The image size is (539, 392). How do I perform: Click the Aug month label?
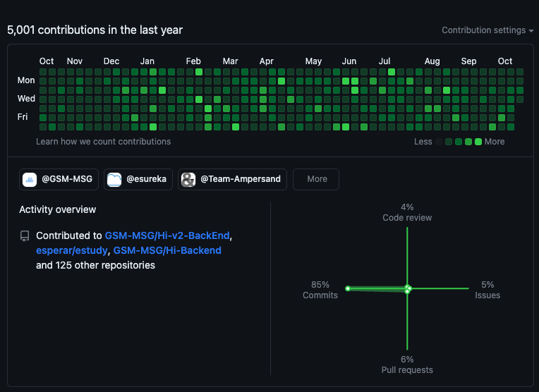(x=432, y=61)
